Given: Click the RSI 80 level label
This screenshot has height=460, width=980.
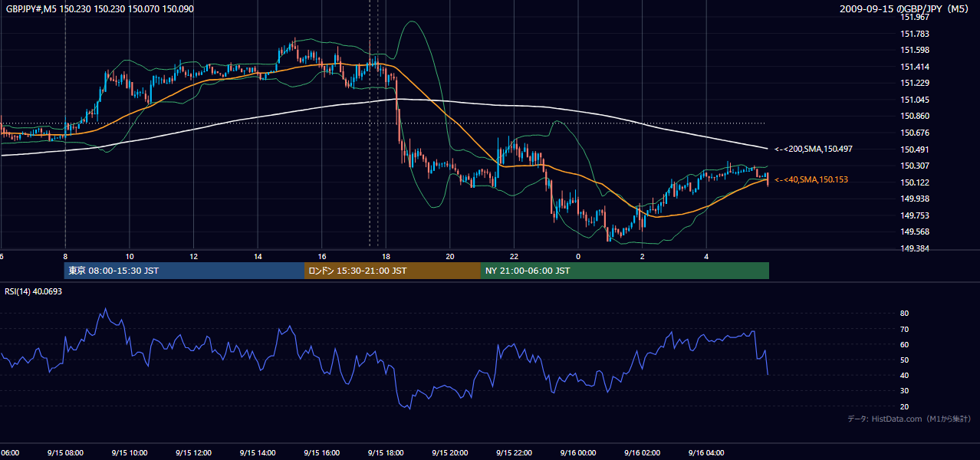Looking at the screenshot, I should tap(905, 314).
